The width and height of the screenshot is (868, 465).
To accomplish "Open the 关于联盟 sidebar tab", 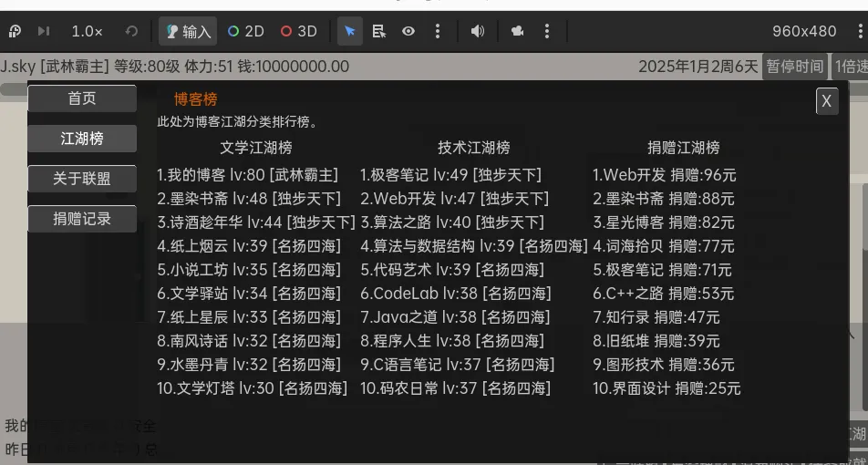I will pyautogui.click(x=82, y=179).
